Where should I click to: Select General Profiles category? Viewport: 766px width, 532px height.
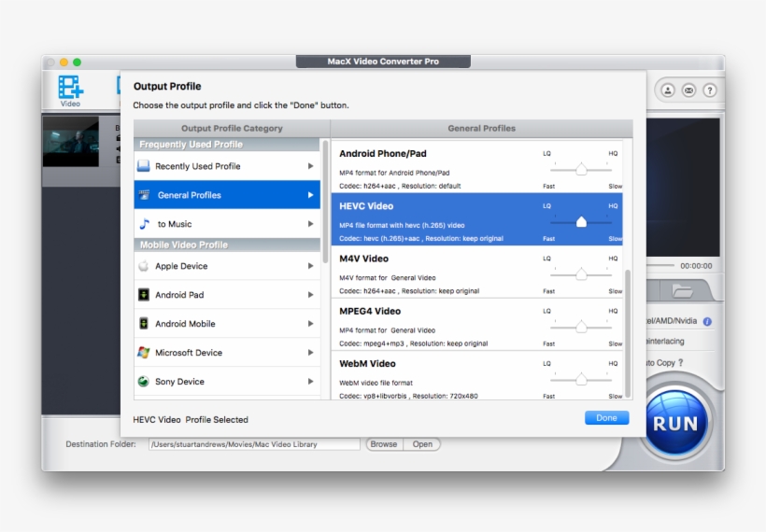pyautogui.click(x=227, y=195)
